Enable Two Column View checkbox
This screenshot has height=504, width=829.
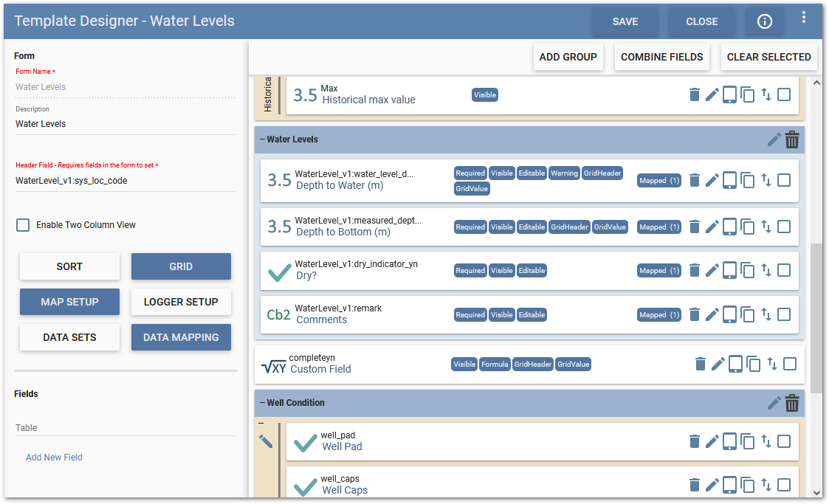coord(23,225)
